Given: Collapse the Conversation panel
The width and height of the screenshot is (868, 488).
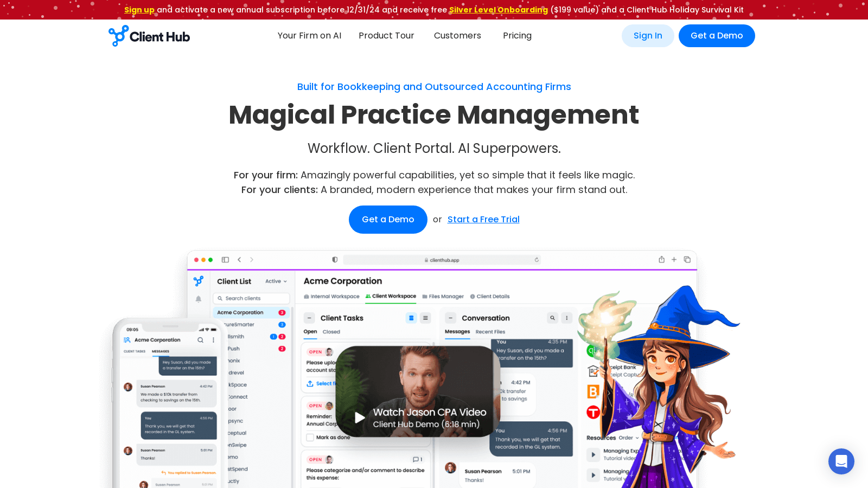Looking at the screenshot, I should click(x=450, y=318).
